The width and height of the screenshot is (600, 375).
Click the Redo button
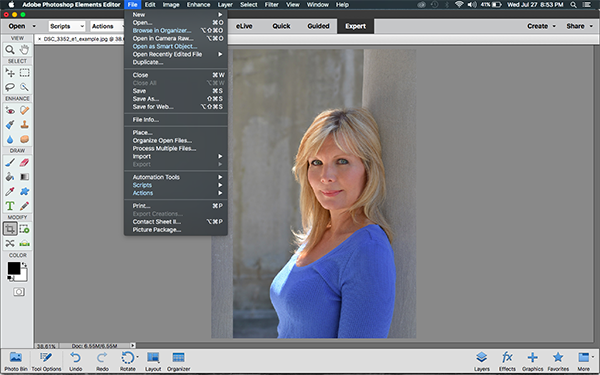102,361
